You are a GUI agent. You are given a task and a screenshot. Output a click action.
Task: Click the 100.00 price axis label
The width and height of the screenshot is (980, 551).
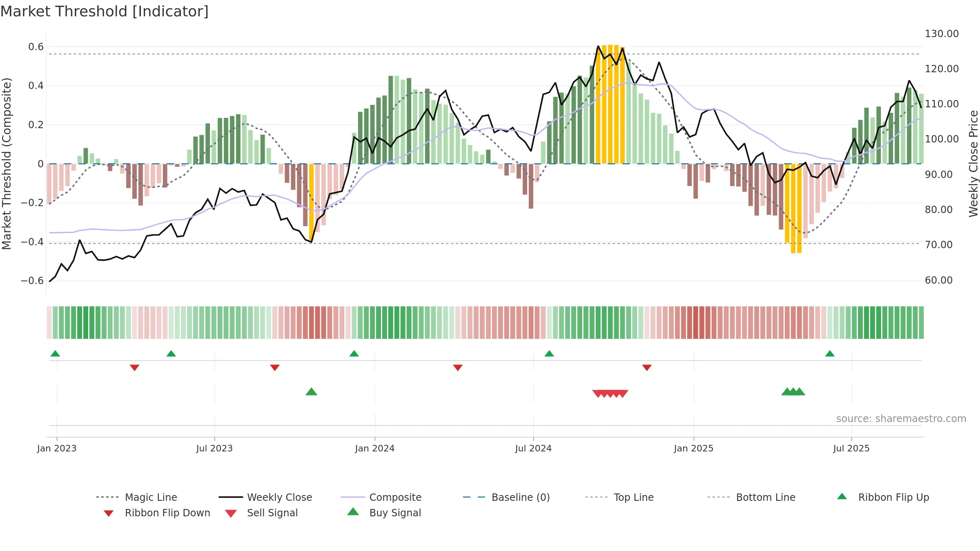(942, 139)
